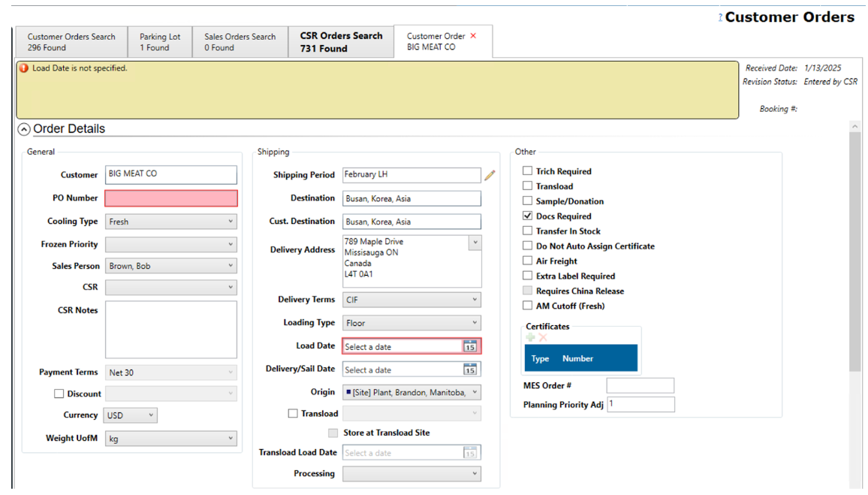Click the vertical scrollbar on the right

tap(854, 248)
